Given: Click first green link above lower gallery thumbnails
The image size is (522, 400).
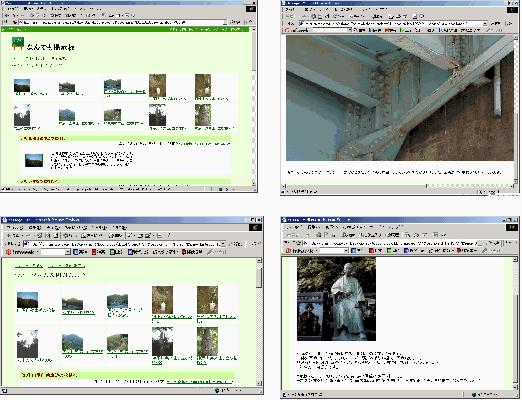Looking at the screenshot, I should click(29, 266).
